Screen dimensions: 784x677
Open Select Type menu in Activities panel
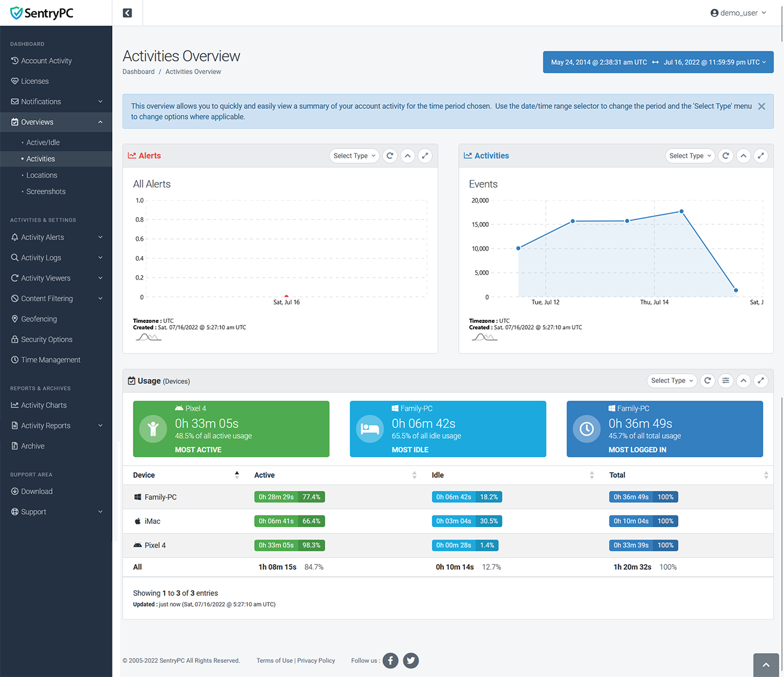[x=690, y=156]
